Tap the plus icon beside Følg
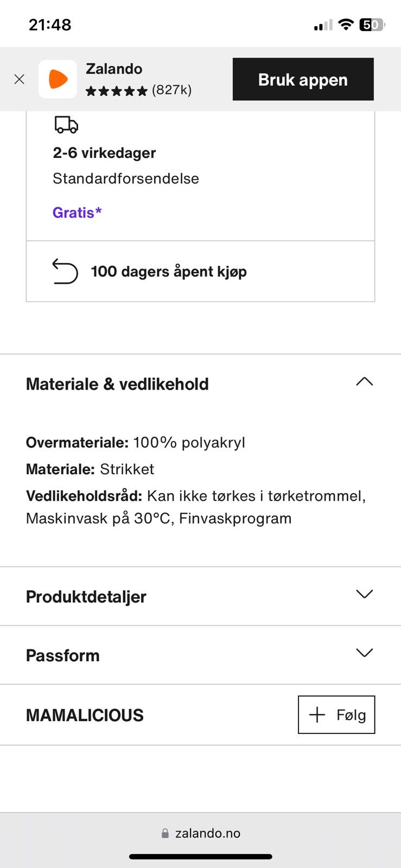Screen dimensions: 401x868 pyautogui.click(x=317, y=714)
